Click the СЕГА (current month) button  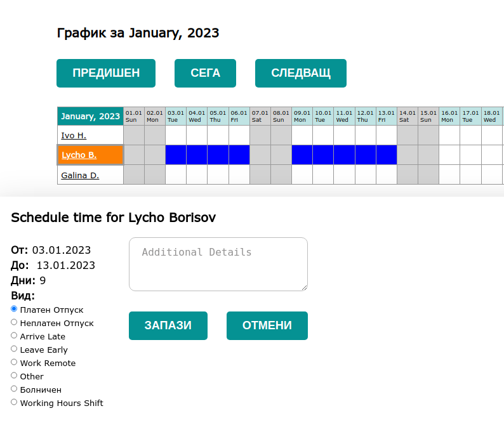coord(205,73)
